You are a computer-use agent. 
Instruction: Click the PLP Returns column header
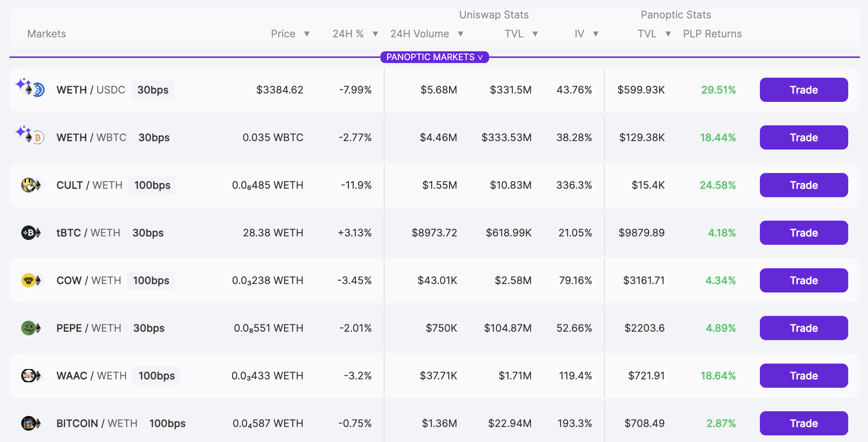[712, 34]
